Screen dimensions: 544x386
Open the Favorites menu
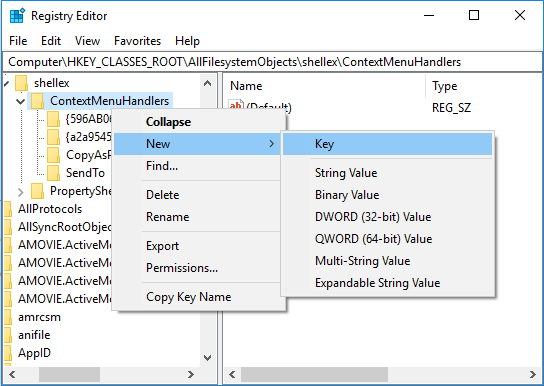pos(137,41)
